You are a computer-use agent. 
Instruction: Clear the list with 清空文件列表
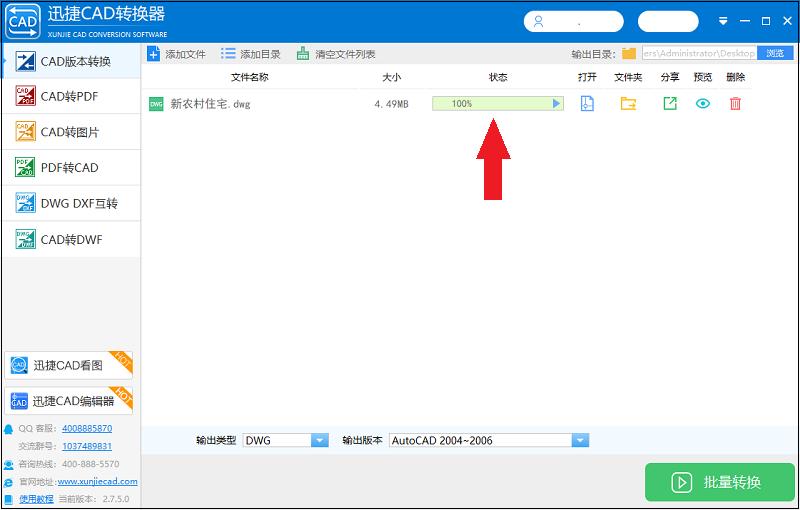pos(336,54)
